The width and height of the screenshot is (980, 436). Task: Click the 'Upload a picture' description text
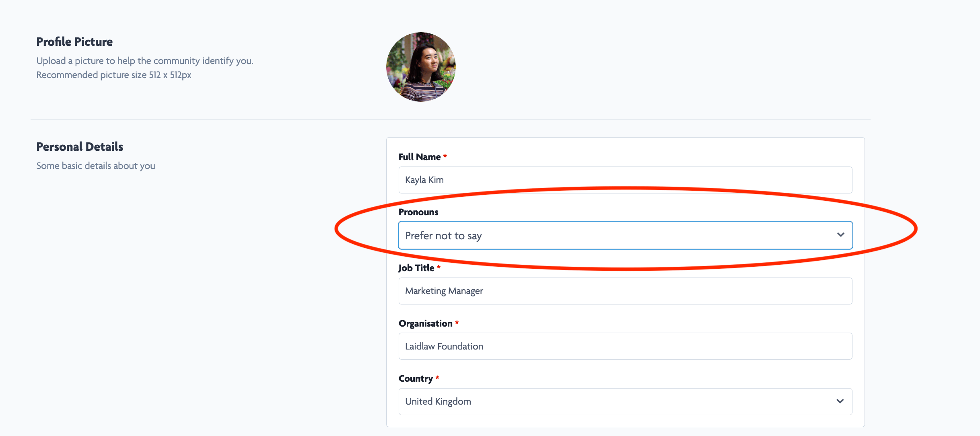[x=145, y=61]
